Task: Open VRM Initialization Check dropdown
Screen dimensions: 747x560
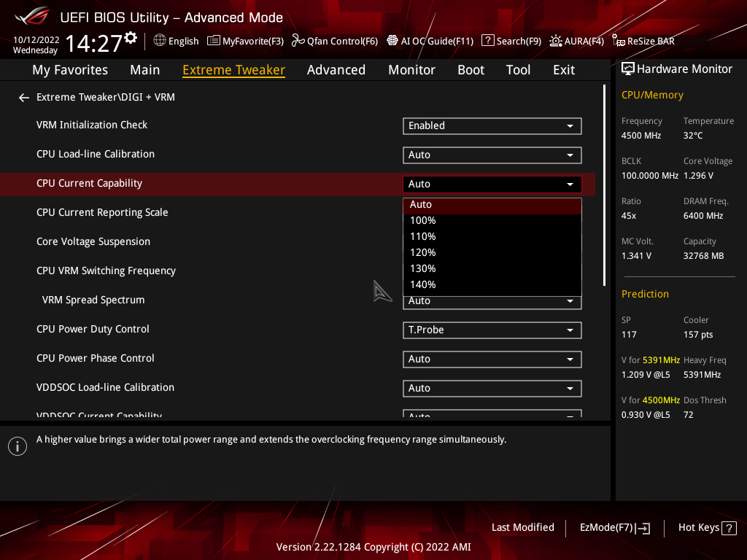Action: click(x=492, y=125)
